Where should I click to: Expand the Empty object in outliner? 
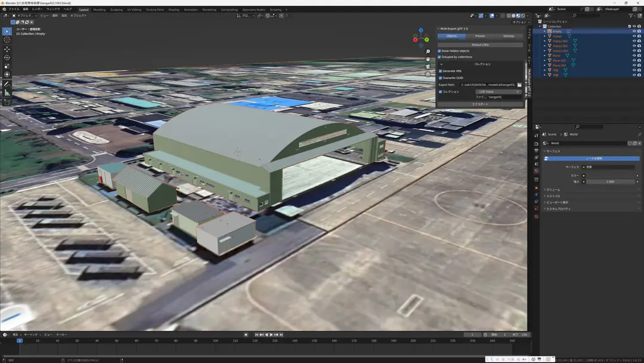coord(545,31)
